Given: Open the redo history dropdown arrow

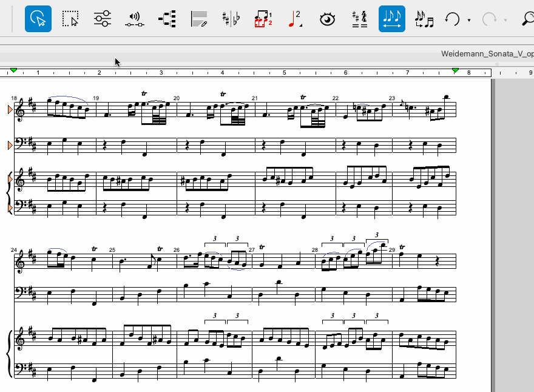Looking at the screenshot, I should pyautogui.click(x=505, y=21).
